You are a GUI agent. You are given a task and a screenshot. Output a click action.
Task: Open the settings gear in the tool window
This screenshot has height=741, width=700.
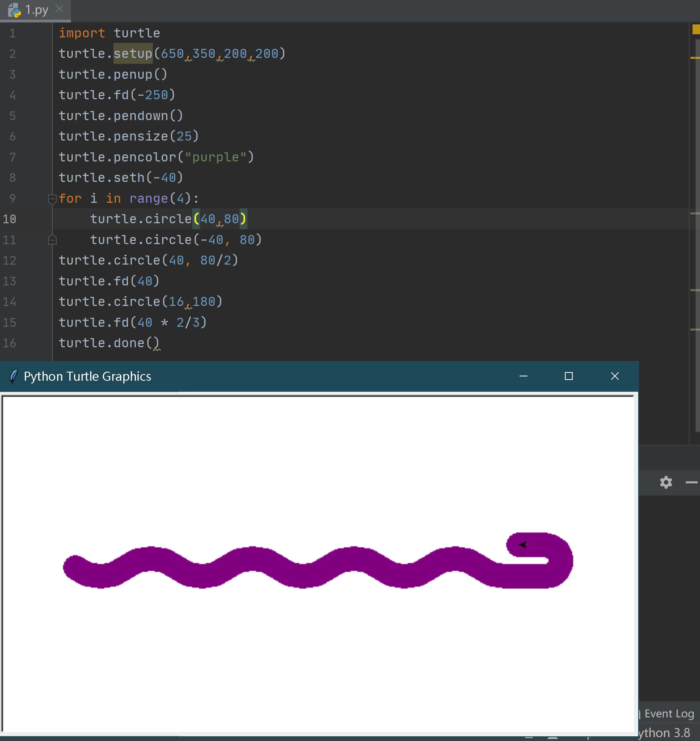tap(666, 482)
